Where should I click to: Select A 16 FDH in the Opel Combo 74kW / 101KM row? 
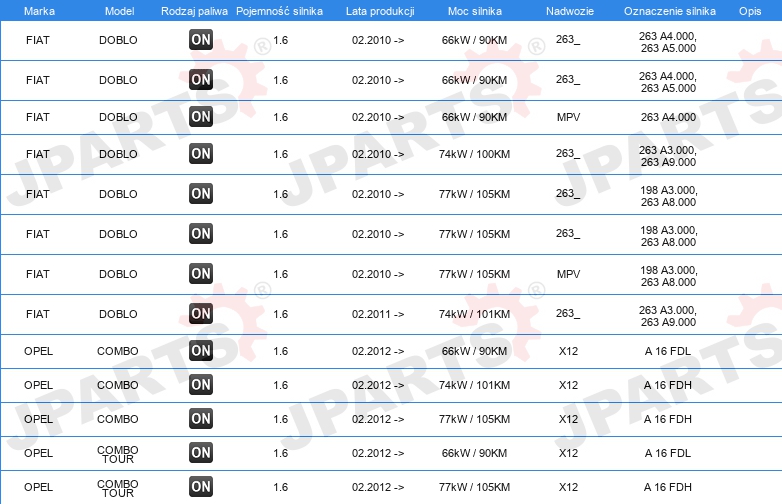[668, 385]
